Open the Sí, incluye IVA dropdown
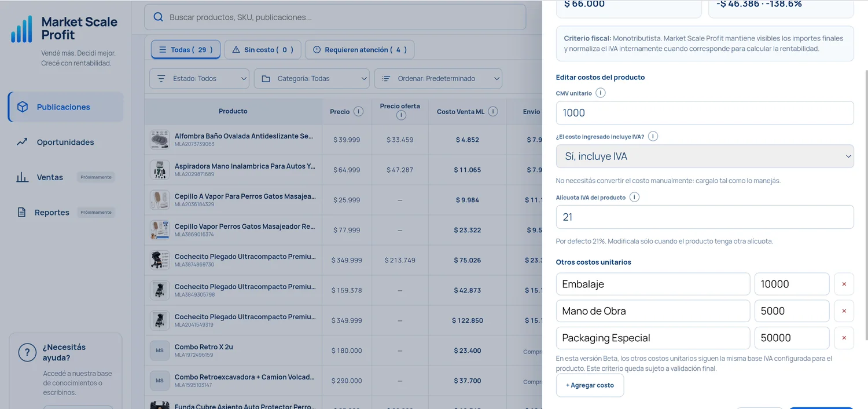The height and width of the screenshot is (409, 868). (x=705, y=156)
